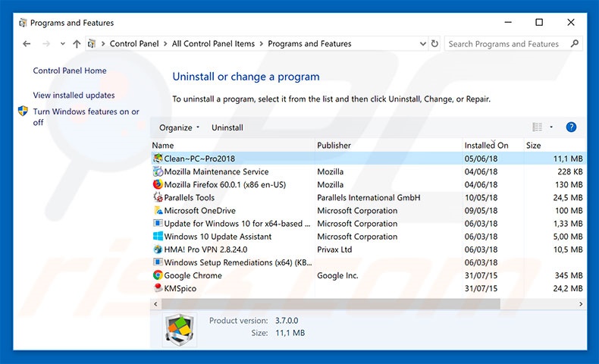Click the window title bar icon

(23, 23)
